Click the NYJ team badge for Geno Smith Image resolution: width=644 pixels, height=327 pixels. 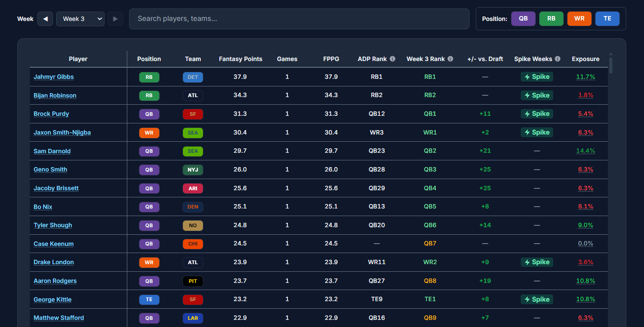[193, 170]
